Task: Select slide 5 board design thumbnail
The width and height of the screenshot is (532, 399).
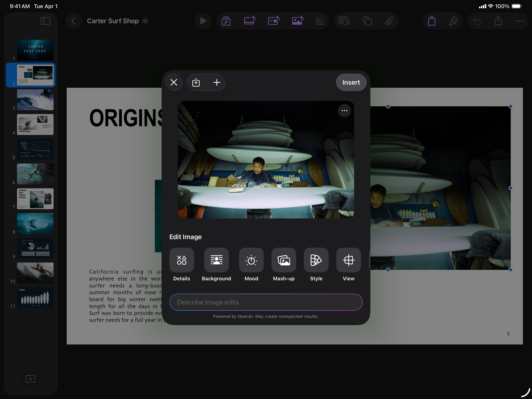Action: (x=35, y=149)
